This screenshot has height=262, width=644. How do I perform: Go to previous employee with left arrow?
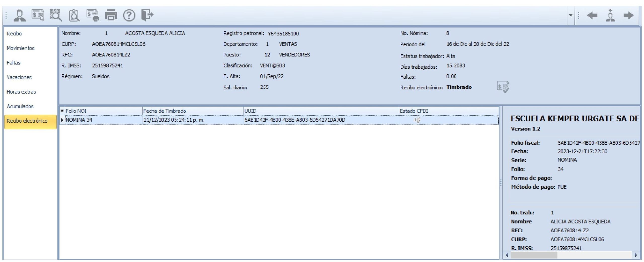592,15
